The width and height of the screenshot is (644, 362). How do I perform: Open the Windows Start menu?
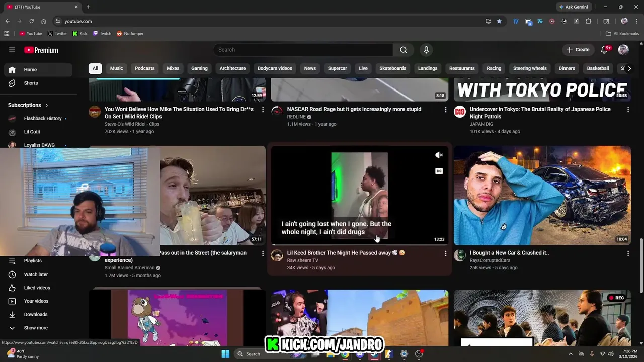click(x=225, y=354)
